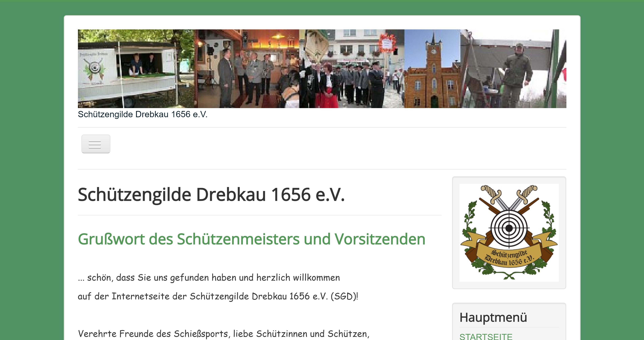Click the 'Grußwort des Schützenmeisters und Vorsitzenden' heading
The image size is (644, 340).
[251, 239]
